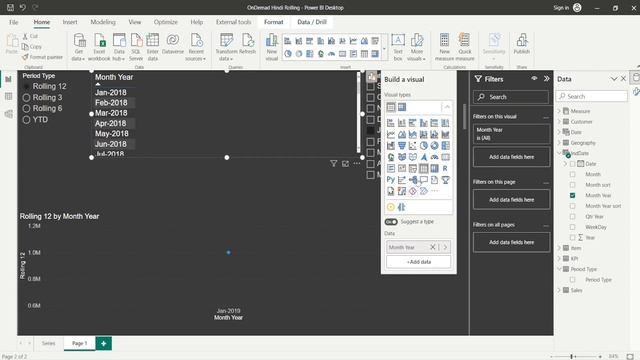Viewport: 640px width, 360px height.
Task: Open the Data / Drill ribbon tab
Action: (312, 22)
